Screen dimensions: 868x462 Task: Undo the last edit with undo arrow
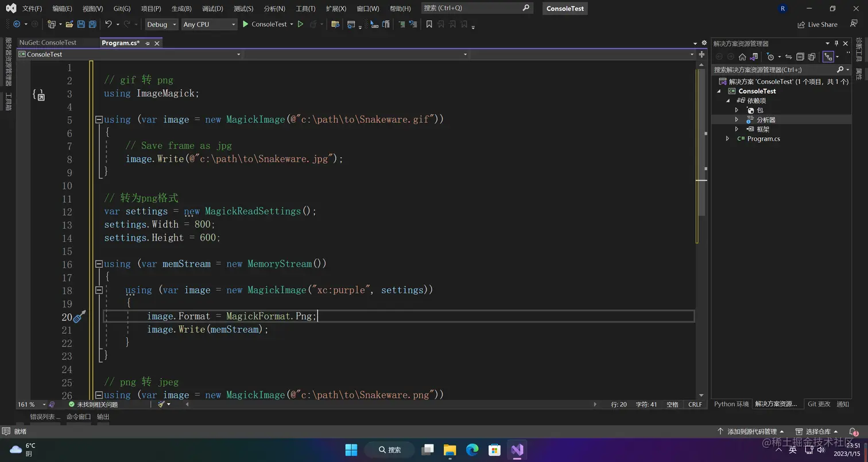[x=108, y=24]
